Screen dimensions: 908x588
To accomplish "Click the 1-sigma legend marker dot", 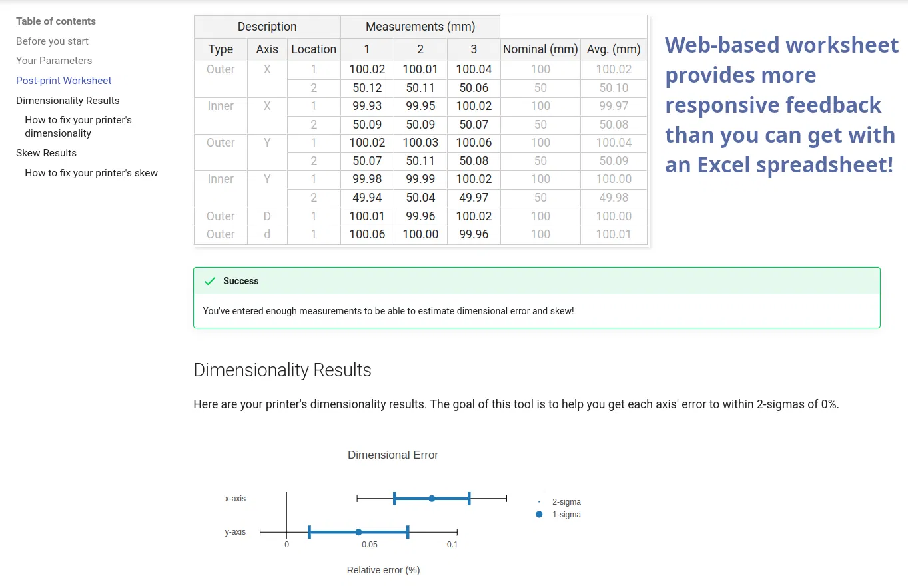I will (539, 515).
